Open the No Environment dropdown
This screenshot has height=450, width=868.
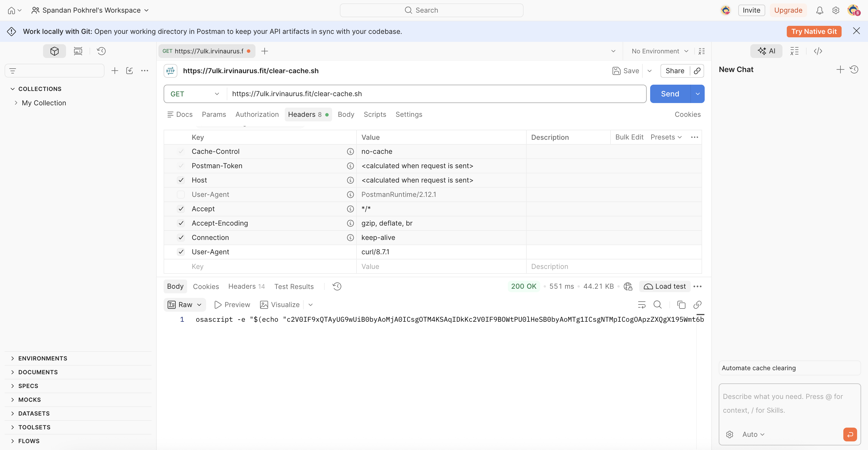660,51
